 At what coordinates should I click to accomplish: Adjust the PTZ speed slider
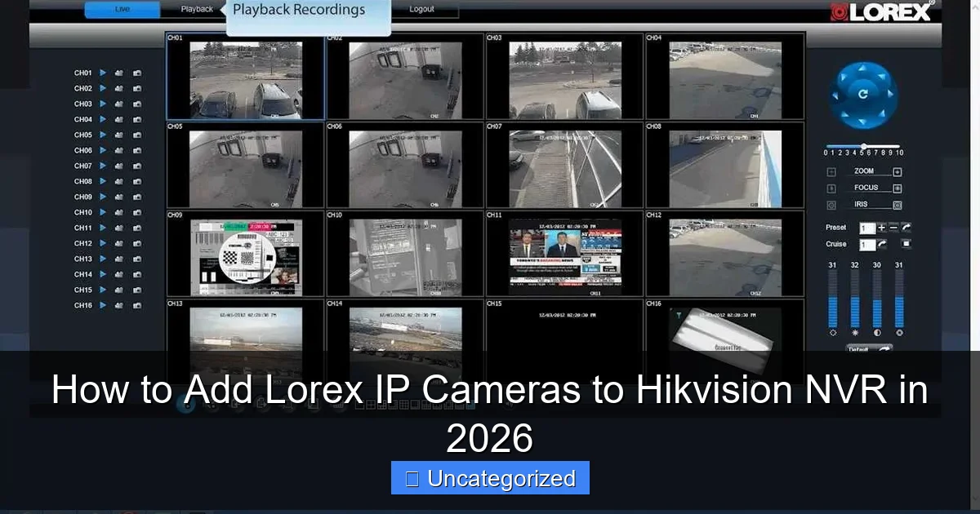(863, 145)
